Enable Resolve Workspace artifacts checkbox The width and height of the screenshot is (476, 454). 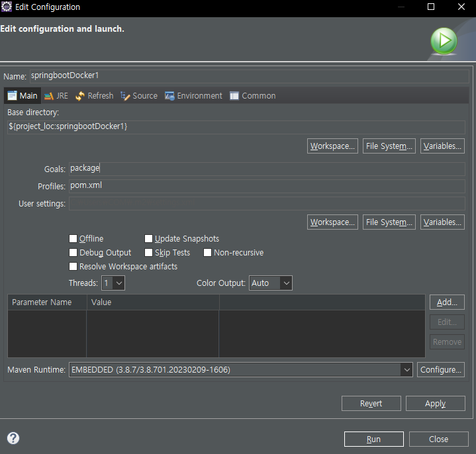(73, 267)
